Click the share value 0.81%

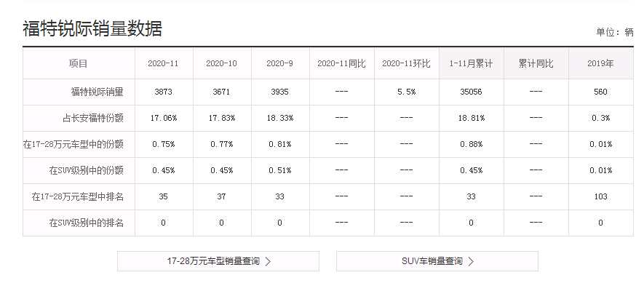[x=279, y=145]
